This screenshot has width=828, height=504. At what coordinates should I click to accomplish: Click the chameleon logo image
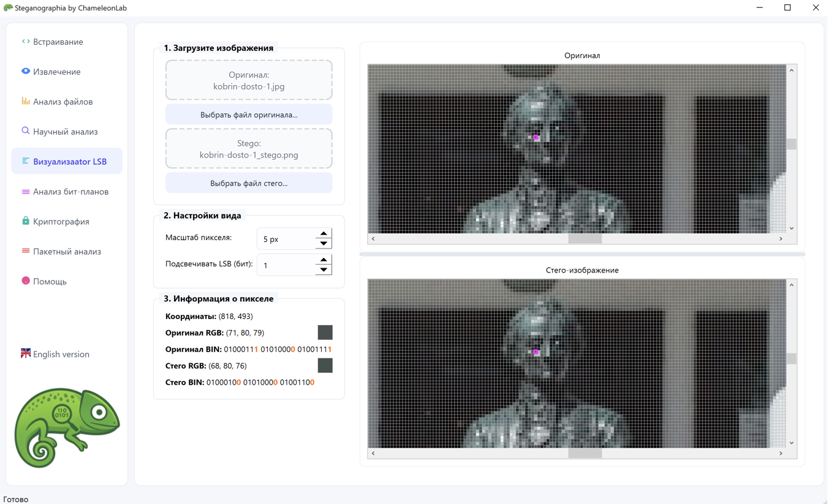(x=67, y=427)
